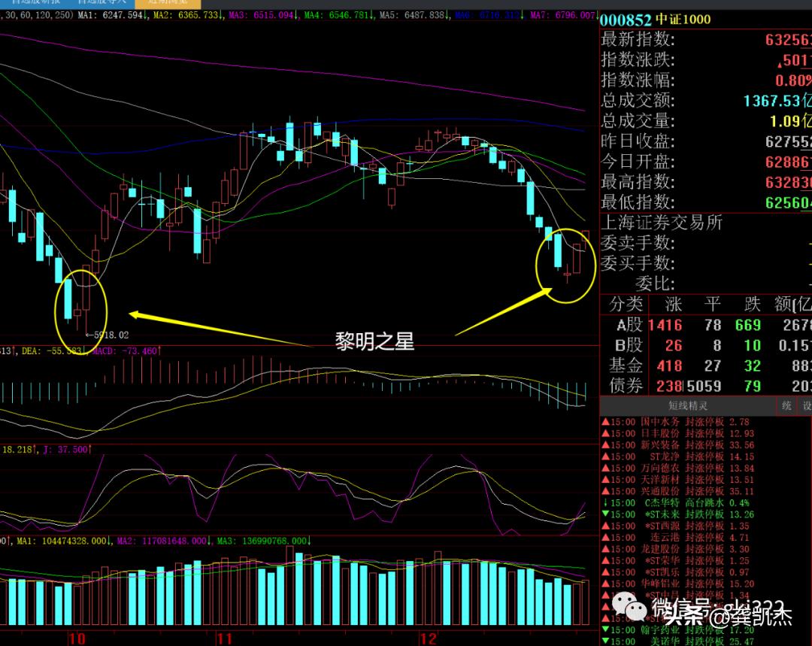Viewport: 812px width, 646px height.
Task: Click the MA2: 6365.733 indicator label
Action: [x=187, y=15]
